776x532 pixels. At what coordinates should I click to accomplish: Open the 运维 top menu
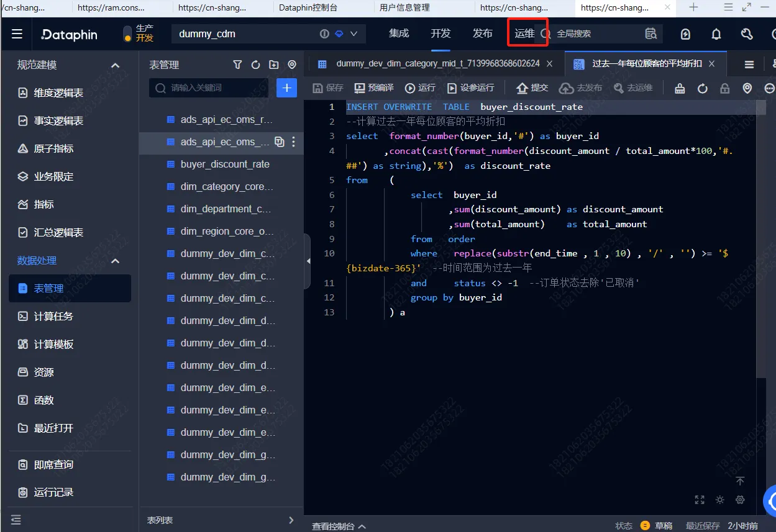tap(524, 34)
